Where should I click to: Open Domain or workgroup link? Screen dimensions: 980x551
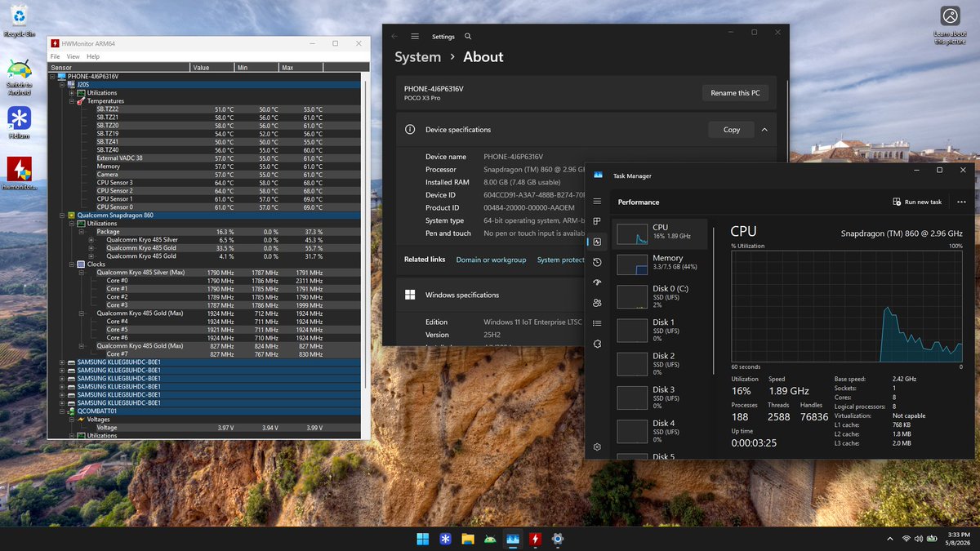(491, 260)
